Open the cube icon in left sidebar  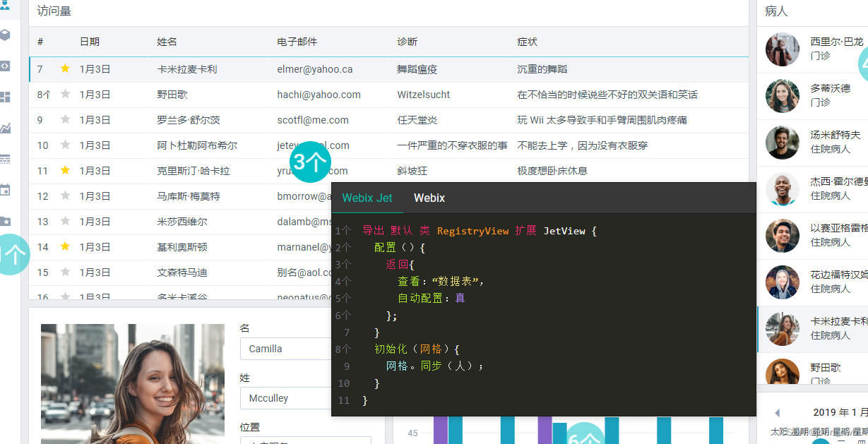[5, 35]
